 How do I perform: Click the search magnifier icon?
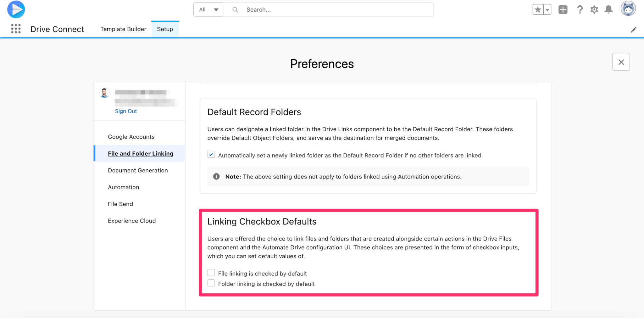[235, 10]
